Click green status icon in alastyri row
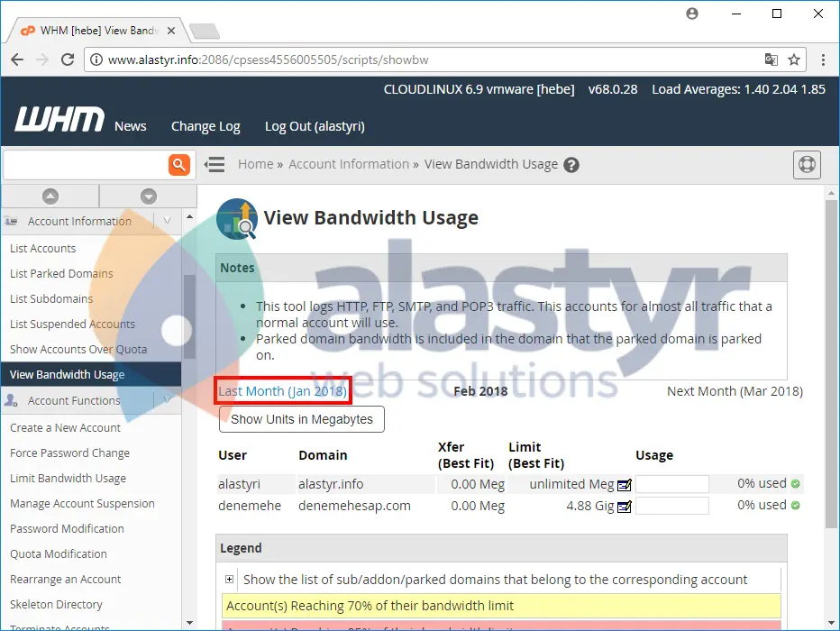 coord(796,484)
